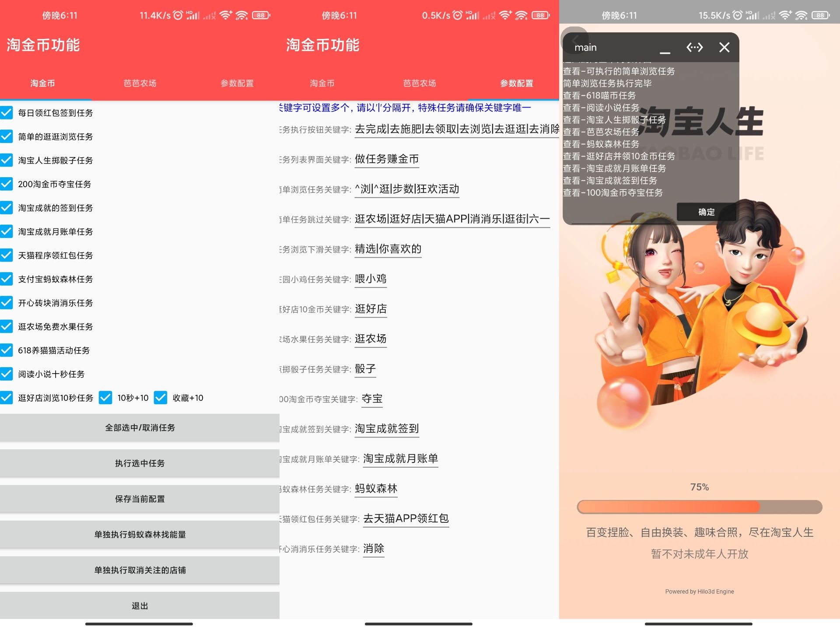Viewport: 840px width, 630px height.
Task: Run 单独执行取消关注的店铺
Action: 140,570
